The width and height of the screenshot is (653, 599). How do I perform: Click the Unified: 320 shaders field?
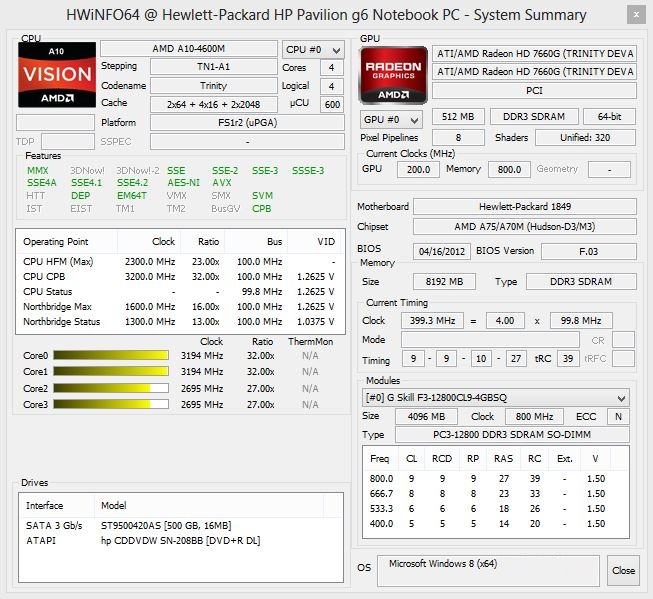pyautogui.click(x=585, y=137)
